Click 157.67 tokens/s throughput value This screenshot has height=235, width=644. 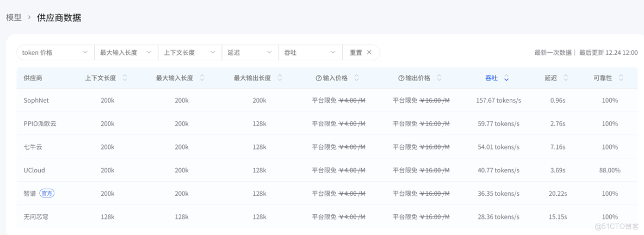[x=498, y=100]
